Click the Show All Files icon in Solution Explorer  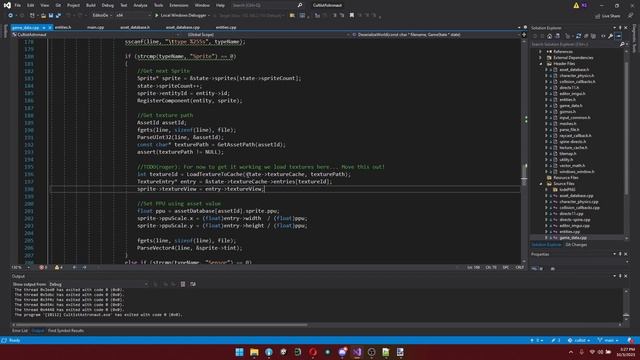point(593,36)
